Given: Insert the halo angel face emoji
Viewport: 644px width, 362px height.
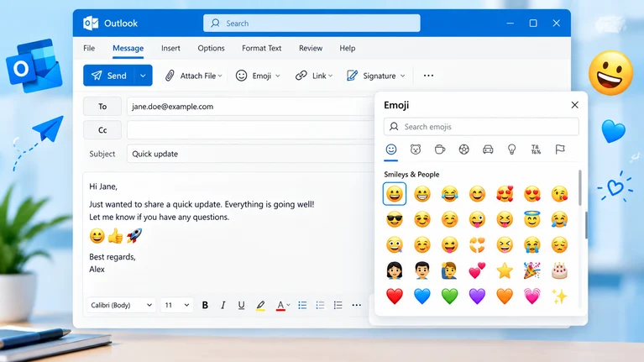Looking at the screenshot, I should 531,219.
